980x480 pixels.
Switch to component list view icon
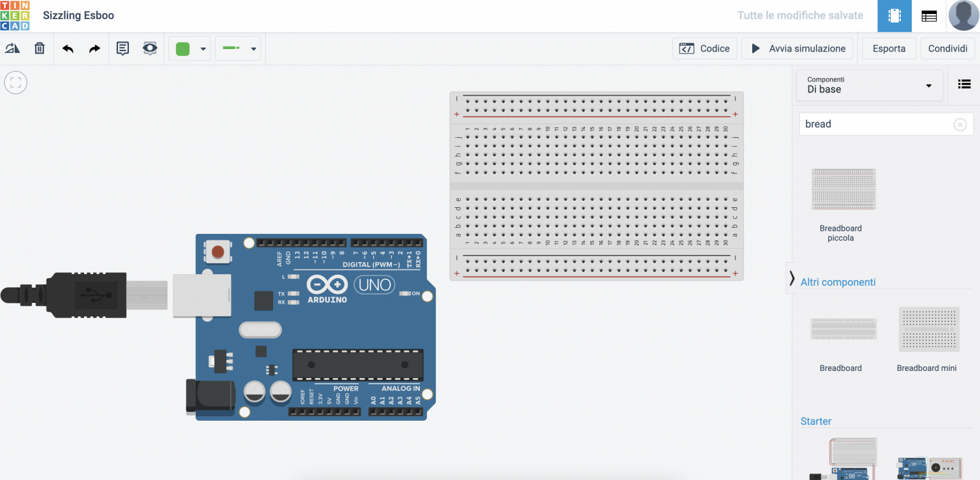[x=930, y=15]
